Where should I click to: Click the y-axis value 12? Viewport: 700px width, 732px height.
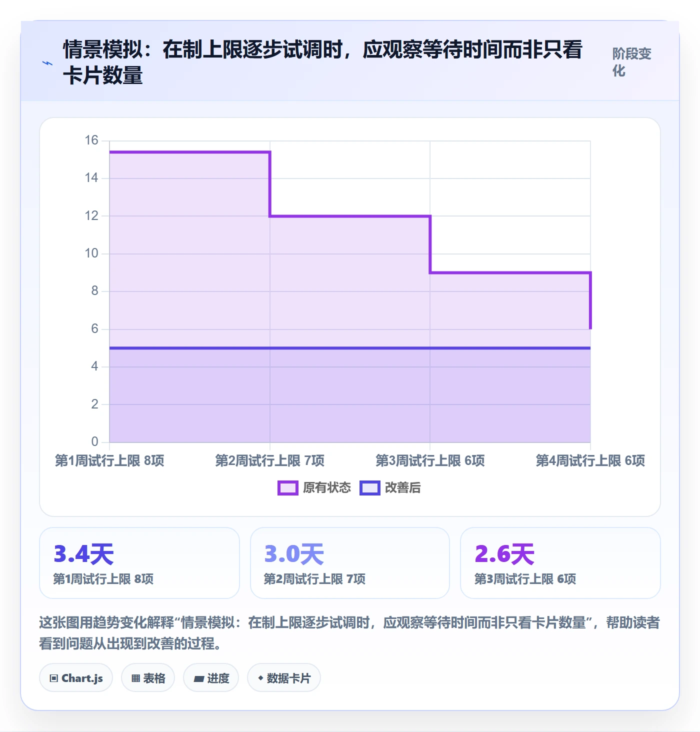tap(91, 215)
